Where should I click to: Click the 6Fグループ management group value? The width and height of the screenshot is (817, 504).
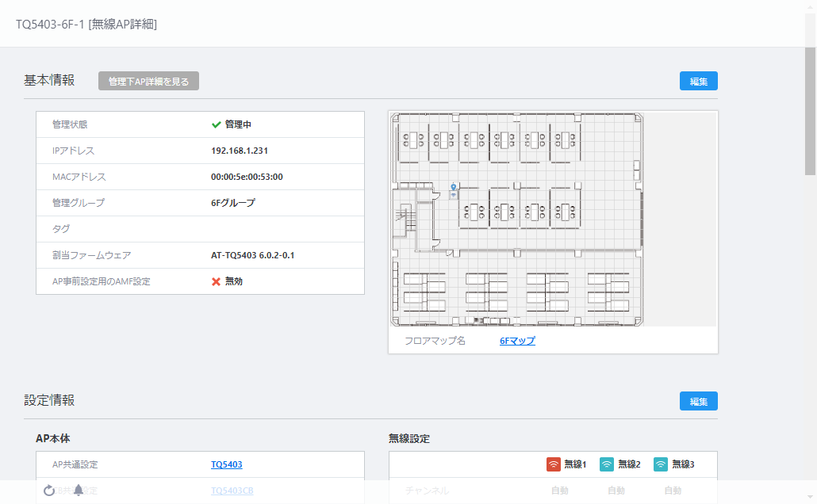click(233, 203)
